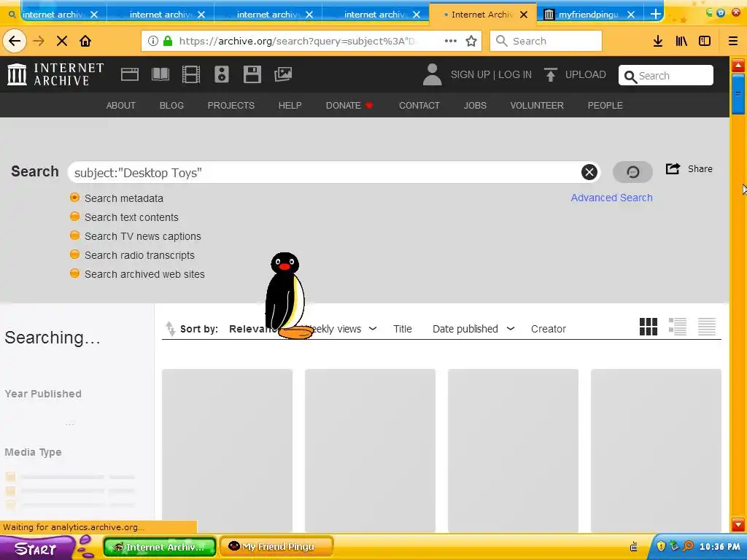Stop loading with the X button
This screenshot has width=747, height=560.
pos(61,41)
